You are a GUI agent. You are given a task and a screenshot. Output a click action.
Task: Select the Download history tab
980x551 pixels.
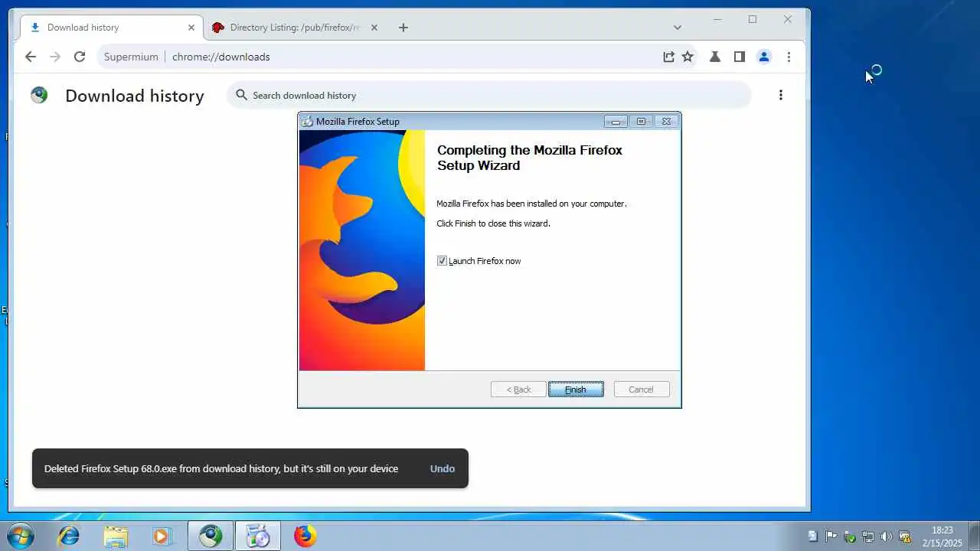(x=112, y=28)
